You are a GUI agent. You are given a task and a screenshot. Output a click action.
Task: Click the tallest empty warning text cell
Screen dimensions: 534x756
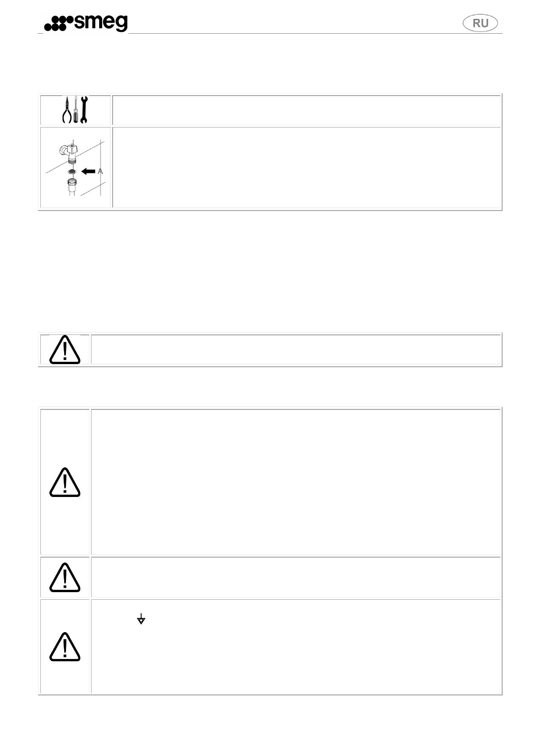click(x=295, y=482)
